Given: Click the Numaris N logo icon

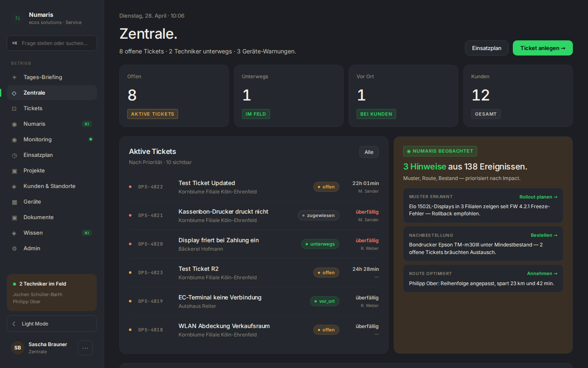Looking at the screenshot, I should pyautogui.click(x=17, y=18).
